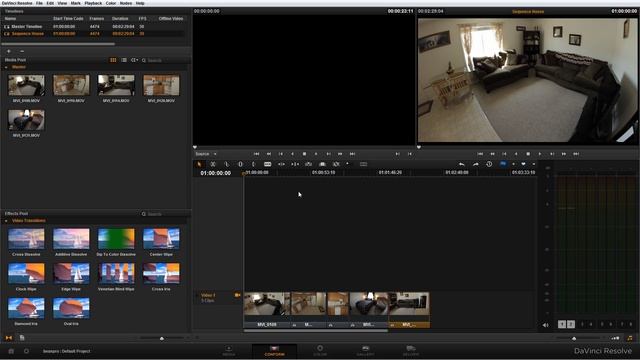
Task: Switch to the Conform page tab
Action: pos(274,350)
